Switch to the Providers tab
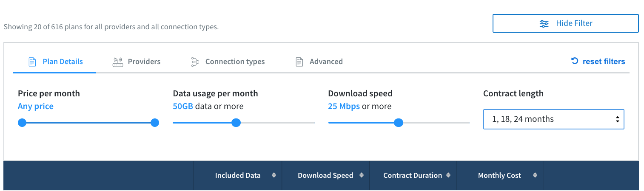The width and height of the screenshot is (644, 191). (x=144, y=62)
